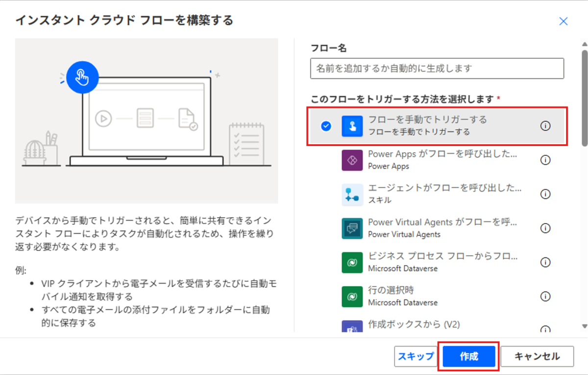Open info icon for 作成ボックスから (V2)
Viewport: 588px width, 375px height.
(545, 329)
